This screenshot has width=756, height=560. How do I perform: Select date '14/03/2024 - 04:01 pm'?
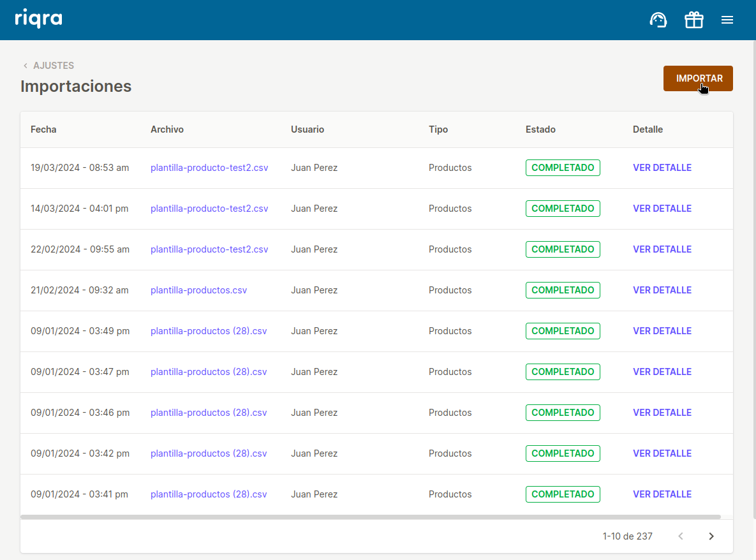click(80, 209)
